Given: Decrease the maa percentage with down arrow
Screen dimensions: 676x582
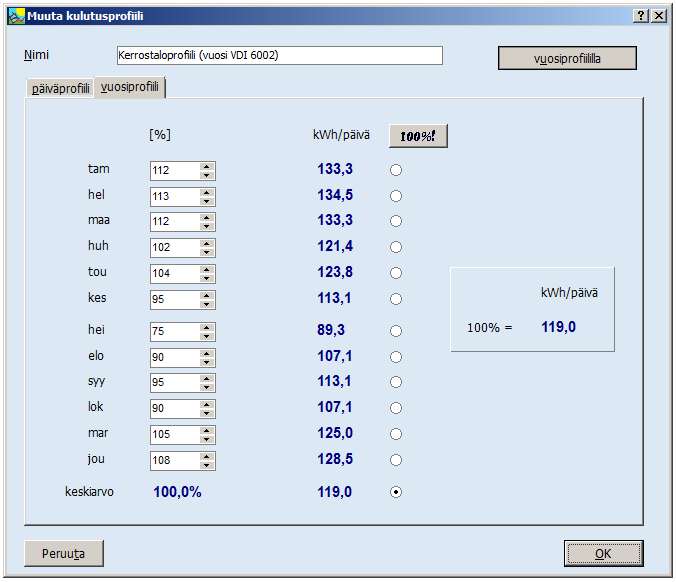Looking at the screenshot, I should point(207,226).
